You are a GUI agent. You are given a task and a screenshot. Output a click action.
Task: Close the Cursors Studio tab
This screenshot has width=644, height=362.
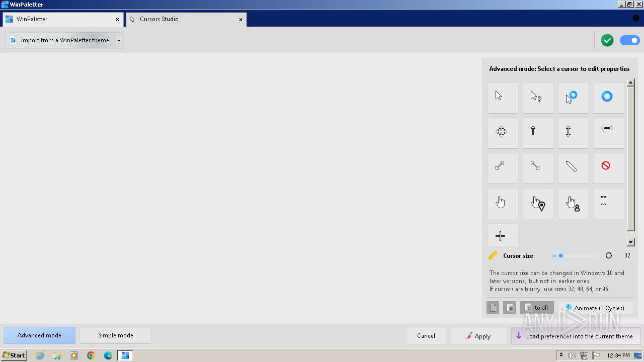(x=240, y=20)
